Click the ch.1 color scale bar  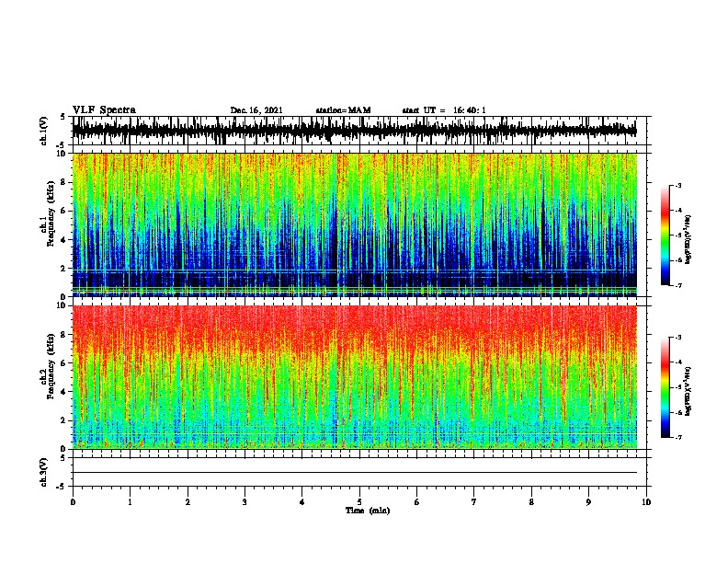665,236
